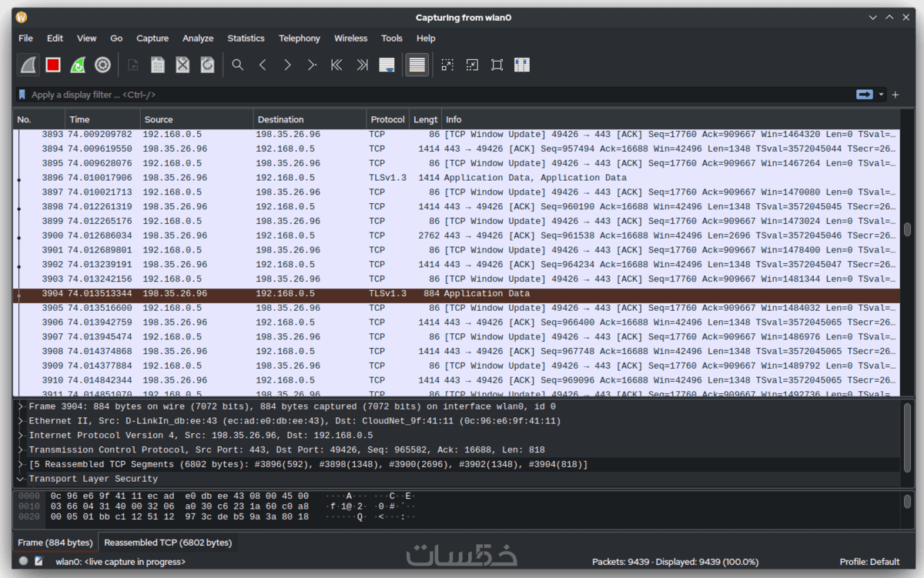The image size is (924, 578).
Task: Open capture file properties status icon
Action: point(38,562)
